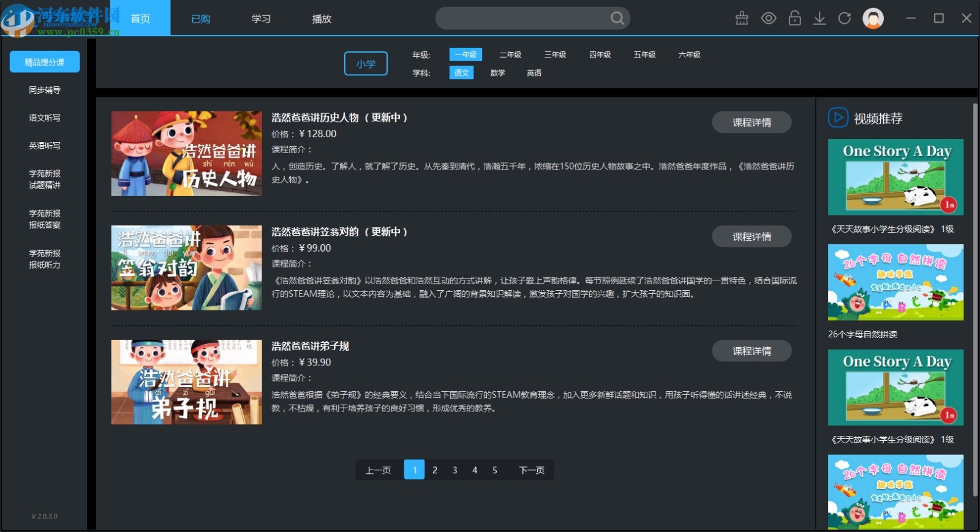This screenshot has height=532, width=980.
Task: Switch to the 首页 tab
Action: [140, 18]
